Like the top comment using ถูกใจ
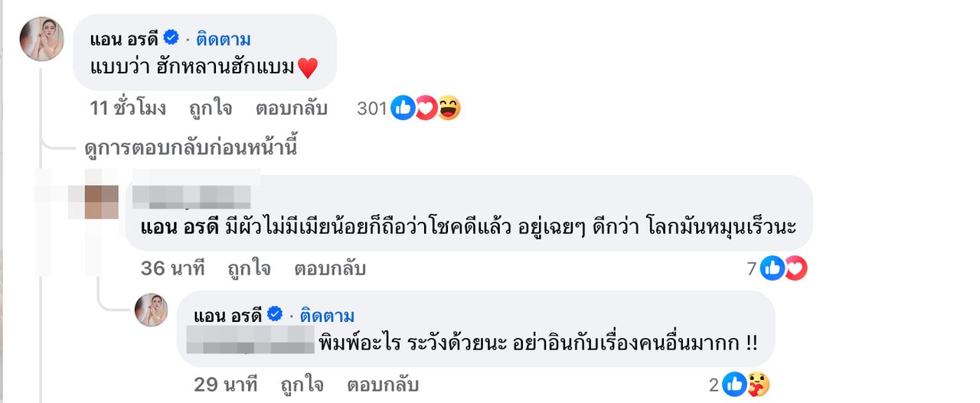Screen dimensions: 980x403 pyautogui.click(x=211, y=109)
